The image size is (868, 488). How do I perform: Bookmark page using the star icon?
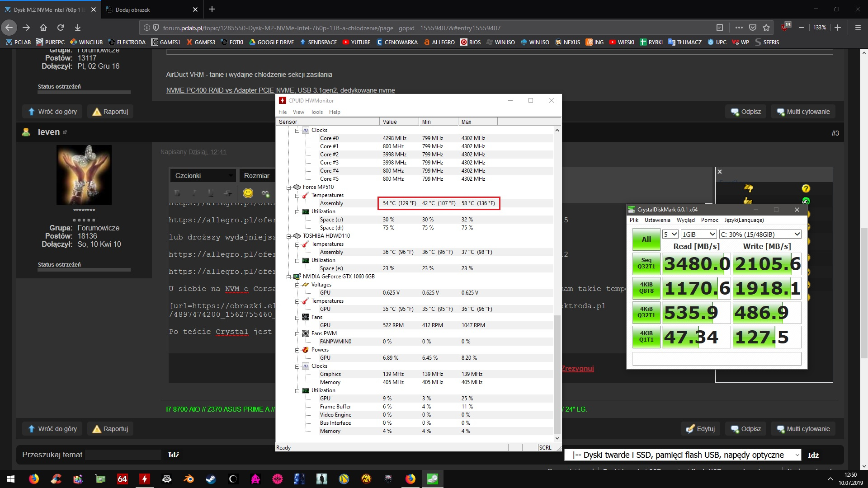coord(766,28)
